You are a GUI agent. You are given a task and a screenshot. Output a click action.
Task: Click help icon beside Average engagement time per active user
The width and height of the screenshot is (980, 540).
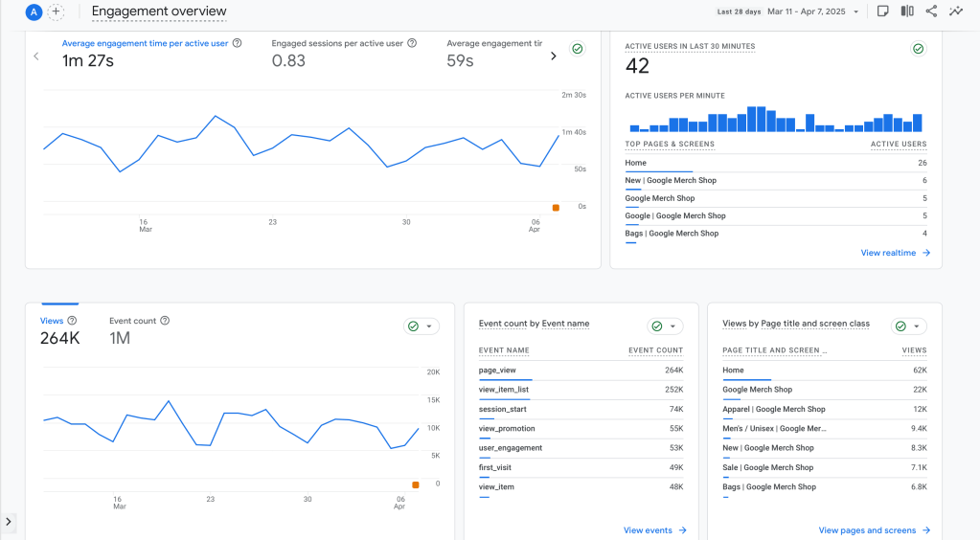coord(237,43)
